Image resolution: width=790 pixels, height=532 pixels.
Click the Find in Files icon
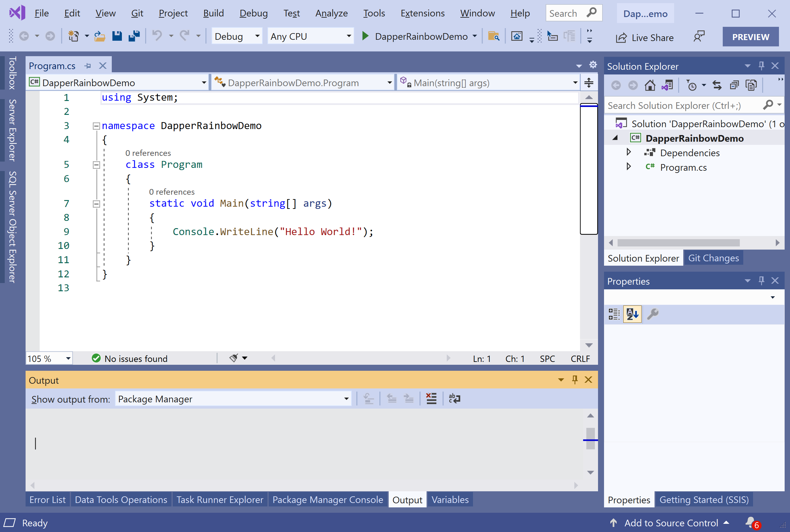(493, 36)
